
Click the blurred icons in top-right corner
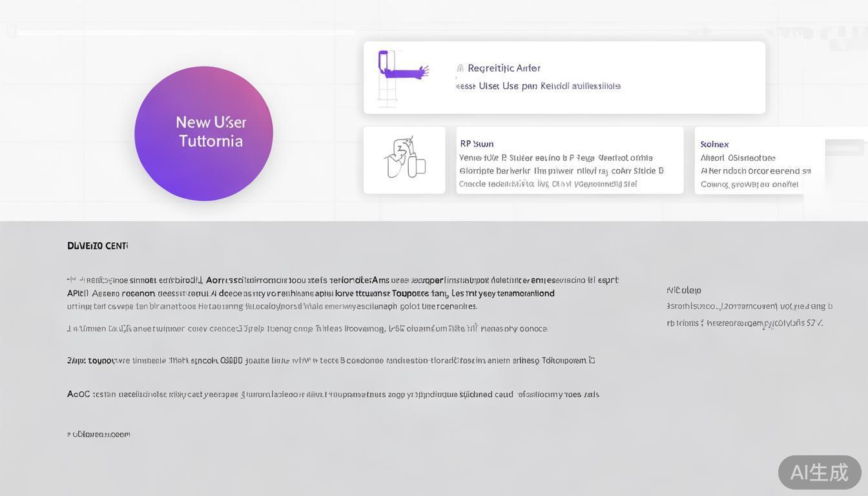point(820,34)
